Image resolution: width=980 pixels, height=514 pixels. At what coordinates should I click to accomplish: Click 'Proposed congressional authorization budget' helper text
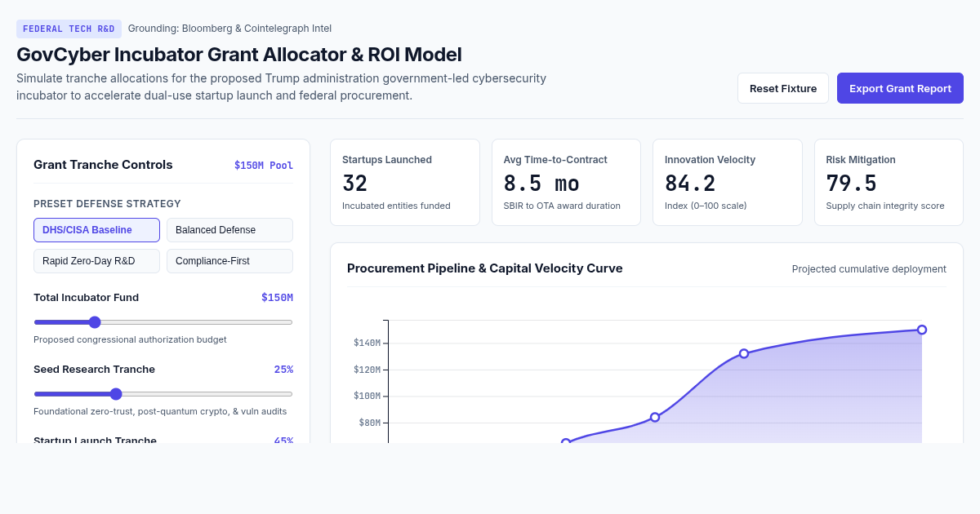(130, 339)
